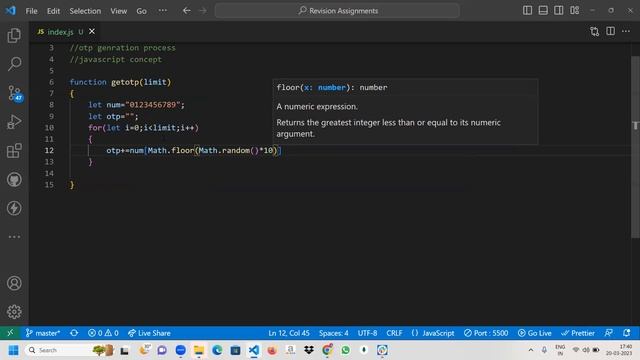This screenshot has width=640, height=360.
Task: Open the Thunder Client lightning icon
Action: tap(14, 208)
